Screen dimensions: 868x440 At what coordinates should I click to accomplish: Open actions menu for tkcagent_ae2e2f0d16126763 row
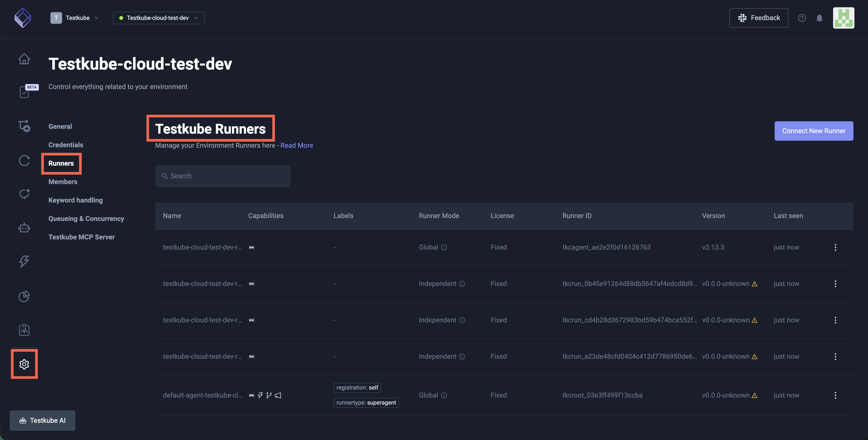(x=835, y=247)
